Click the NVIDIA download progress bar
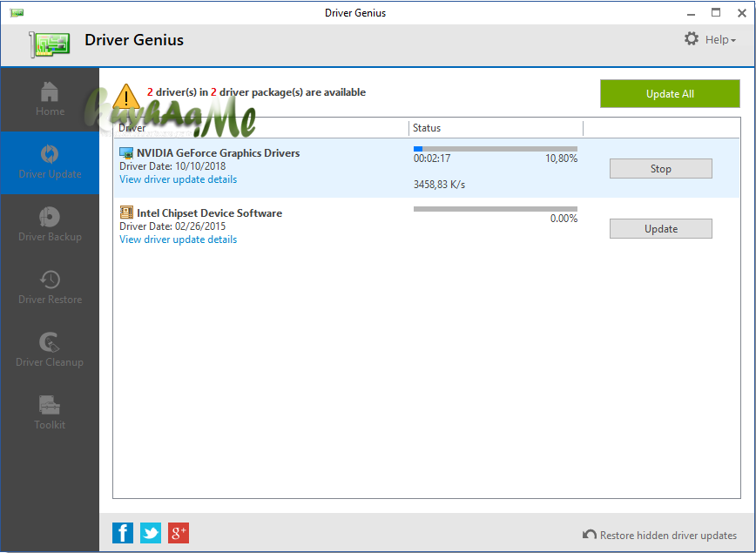Image resolution: width=756 pixels, height=553 pixels. 496,149
